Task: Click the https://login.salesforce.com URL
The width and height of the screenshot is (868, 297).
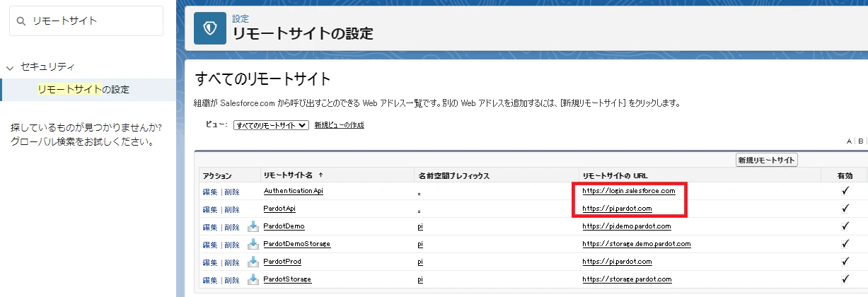Action: 629,191
